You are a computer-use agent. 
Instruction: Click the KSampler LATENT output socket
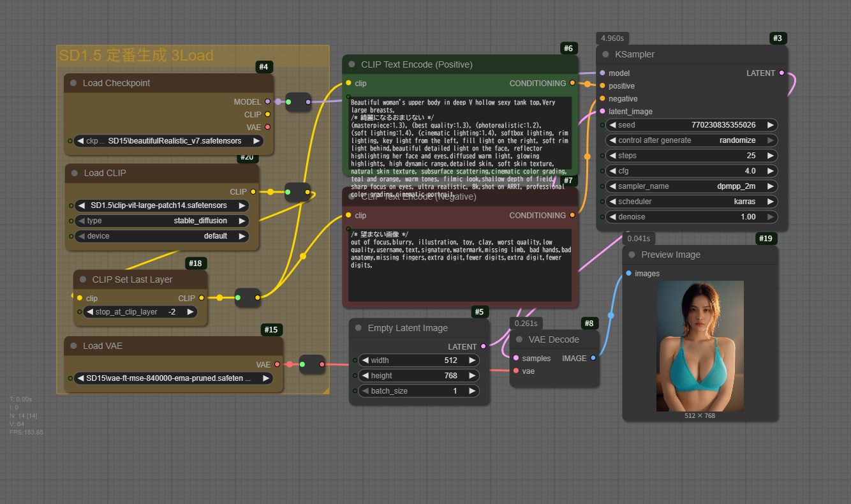click(x=781, y=73)
